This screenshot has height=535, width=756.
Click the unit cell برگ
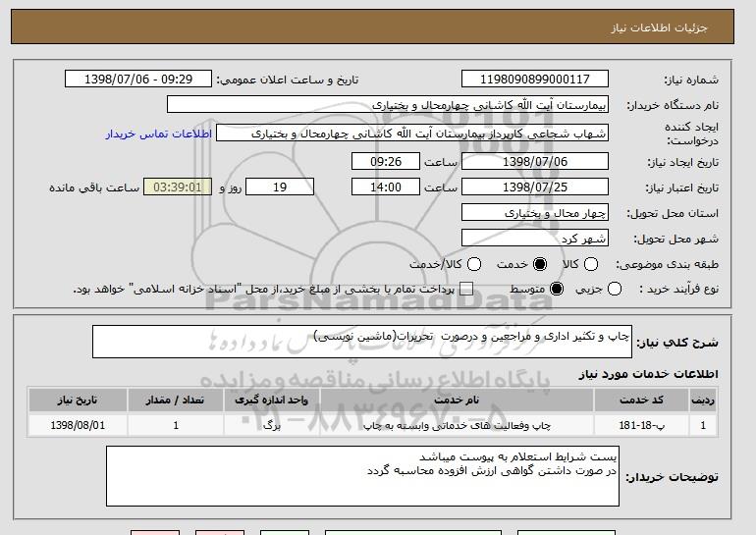[271, 426]
